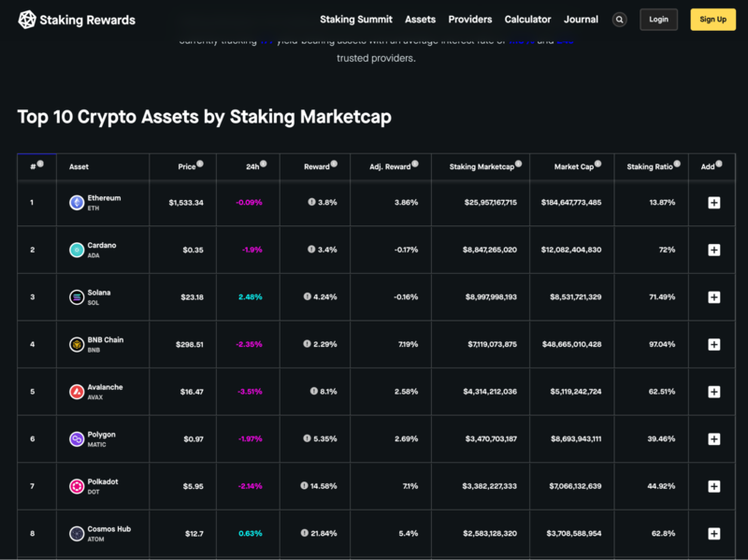Open the Assets menu item

tap(420, 20)
